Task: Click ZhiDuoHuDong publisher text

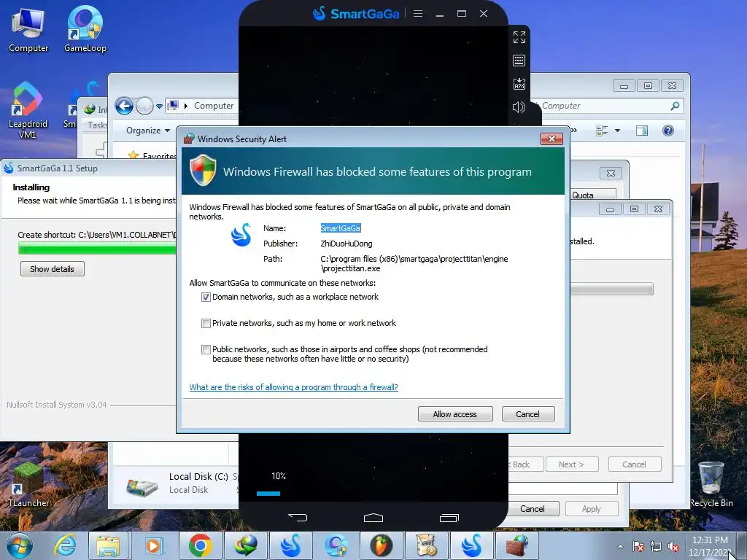Action: (347, 244)
